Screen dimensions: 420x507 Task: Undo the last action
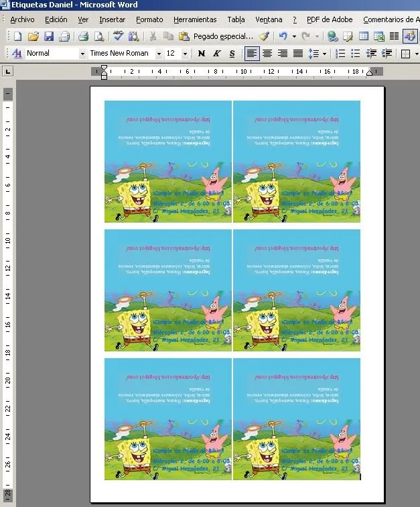coord(283,36)
